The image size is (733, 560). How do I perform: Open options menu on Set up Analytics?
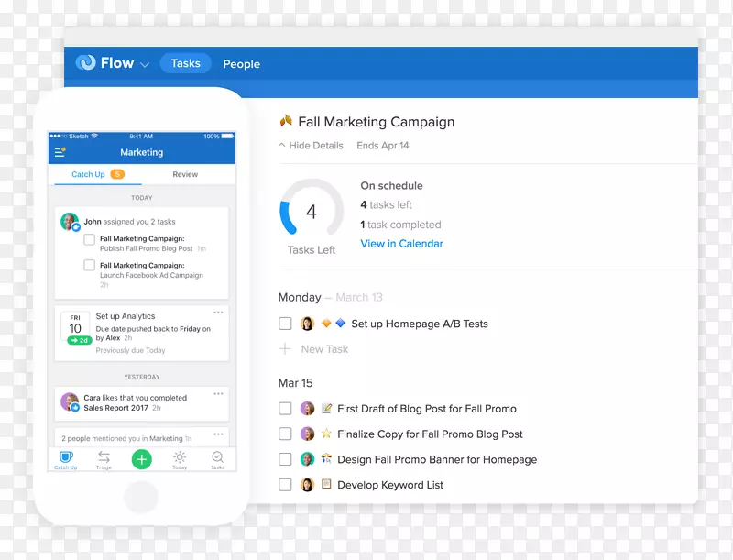pos(218,313)
